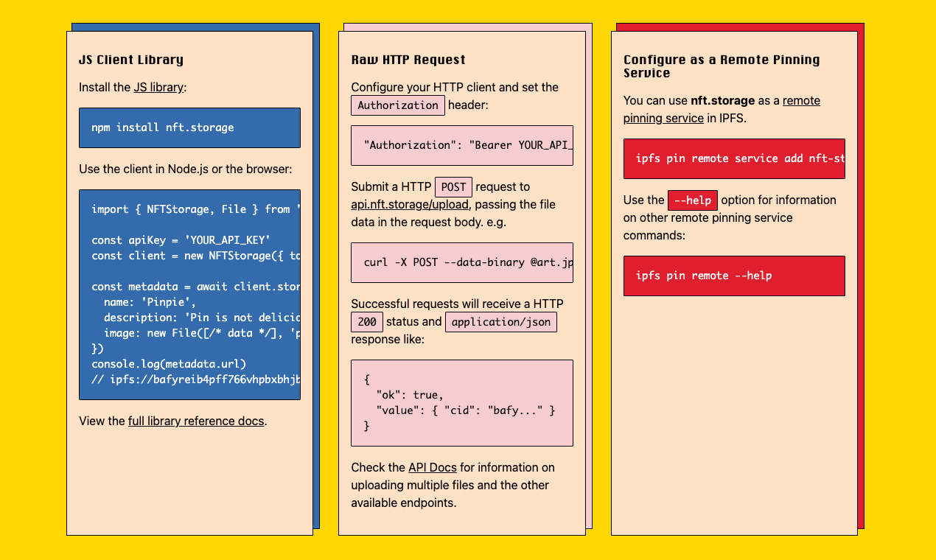Click the inline 200 status code tag
The image size is (936, 560).
click(367, 322)
